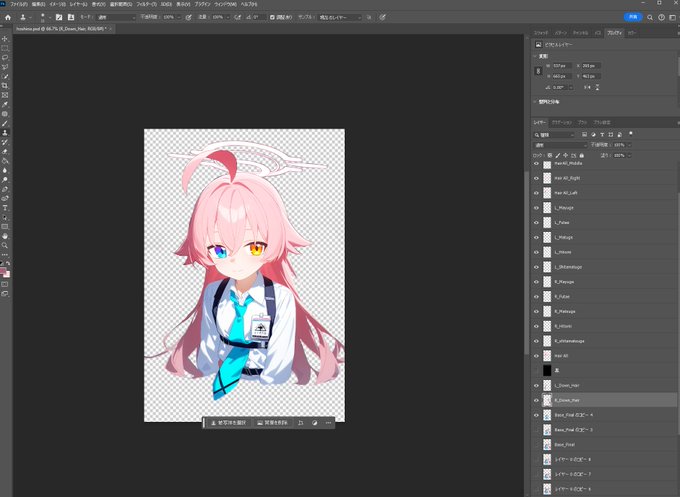
Task: Collapse the 変形 section in Properties
Action: click(x=535, y=56)
